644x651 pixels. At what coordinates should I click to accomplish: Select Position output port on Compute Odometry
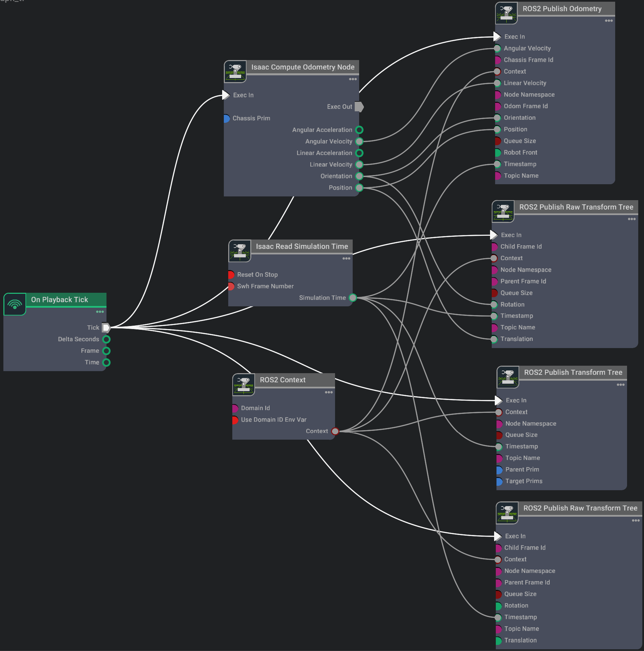click(359, 188)
